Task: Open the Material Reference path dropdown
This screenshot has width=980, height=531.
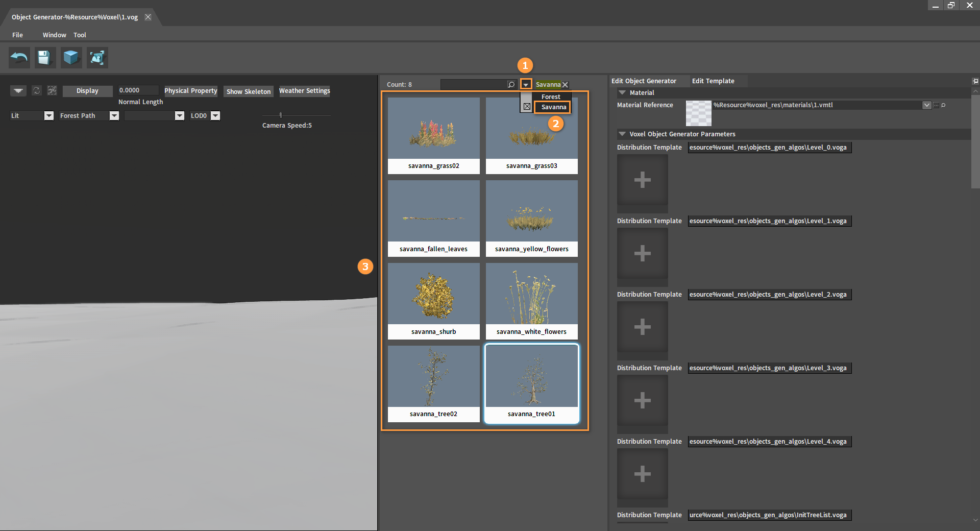Action: [927, 105]
